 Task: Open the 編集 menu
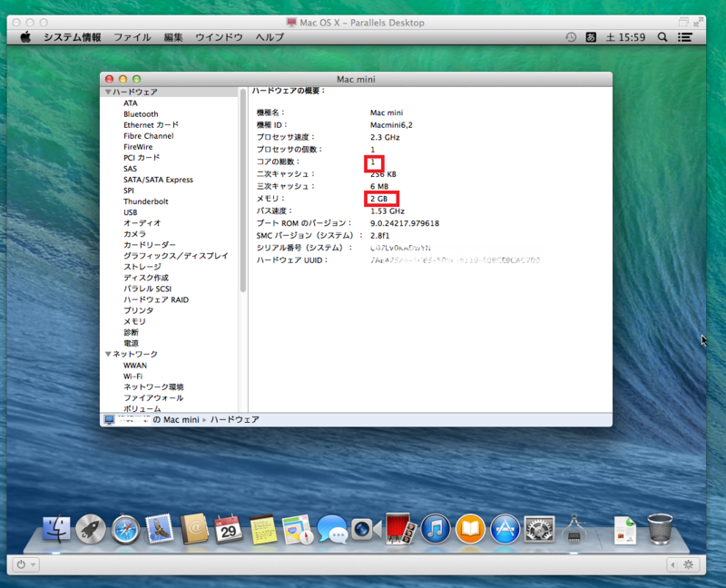tap(173, 37)
